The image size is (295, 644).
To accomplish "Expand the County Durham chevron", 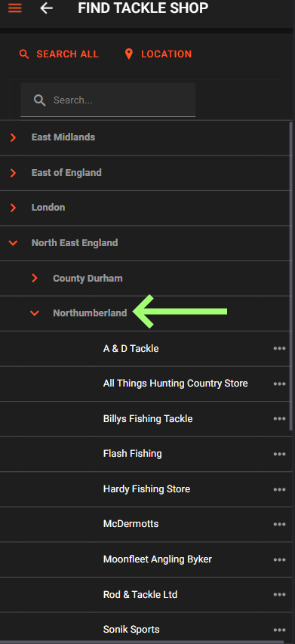I will [35, 278].
